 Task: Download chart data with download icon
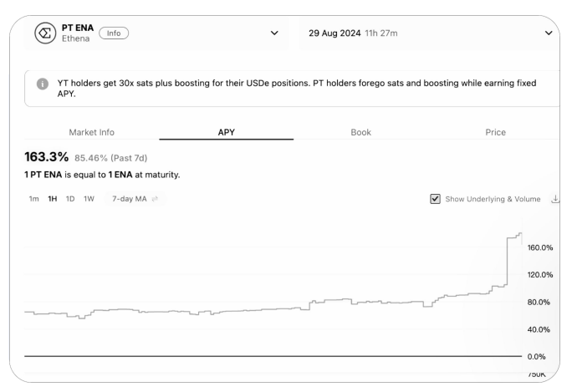555,199
